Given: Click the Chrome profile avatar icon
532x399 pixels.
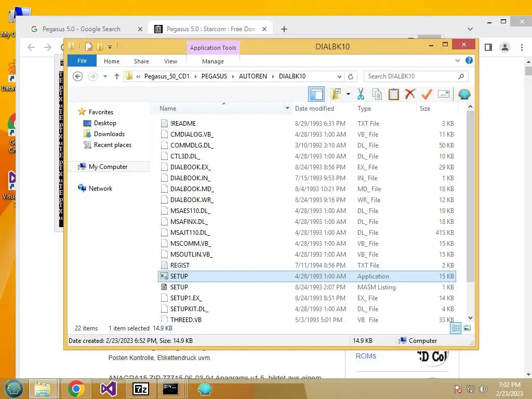Looking at the screenshot, I should pos(505,47).
